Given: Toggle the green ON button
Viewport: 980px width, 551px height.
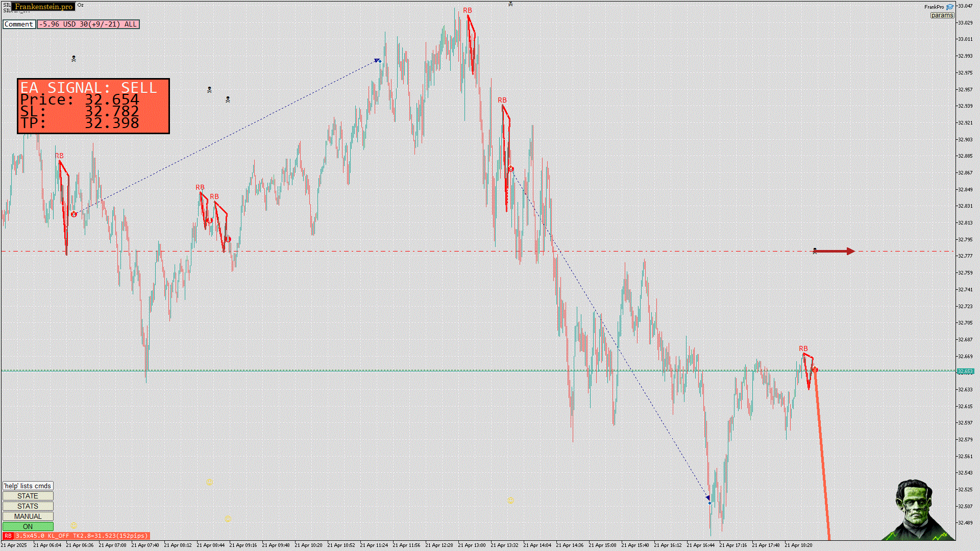Looking at the screenshot, I should [x=28, y=527].
